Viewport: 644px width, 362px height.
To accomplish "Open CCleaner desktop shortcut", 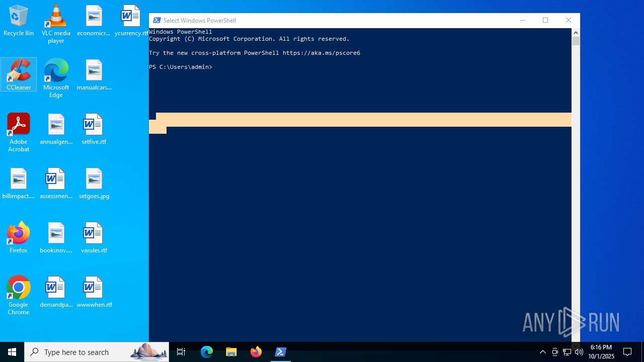I will 19,74.
